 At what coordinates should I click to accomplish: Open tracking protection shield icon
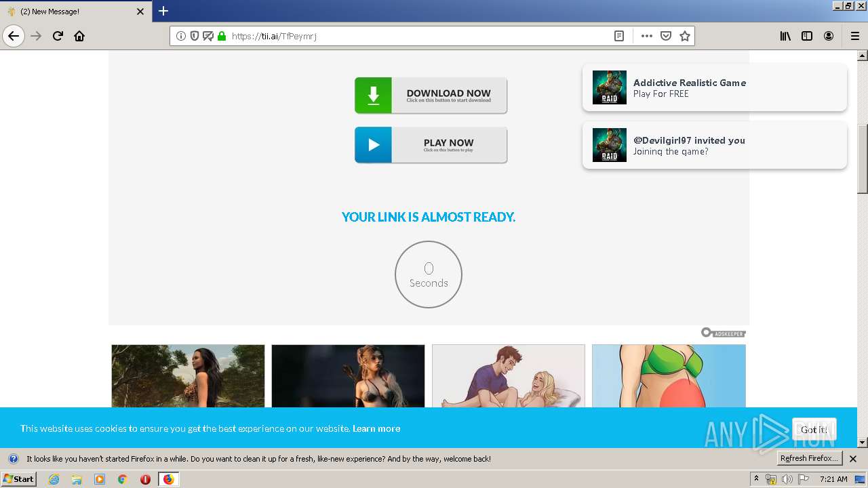(x=195, y=36)
